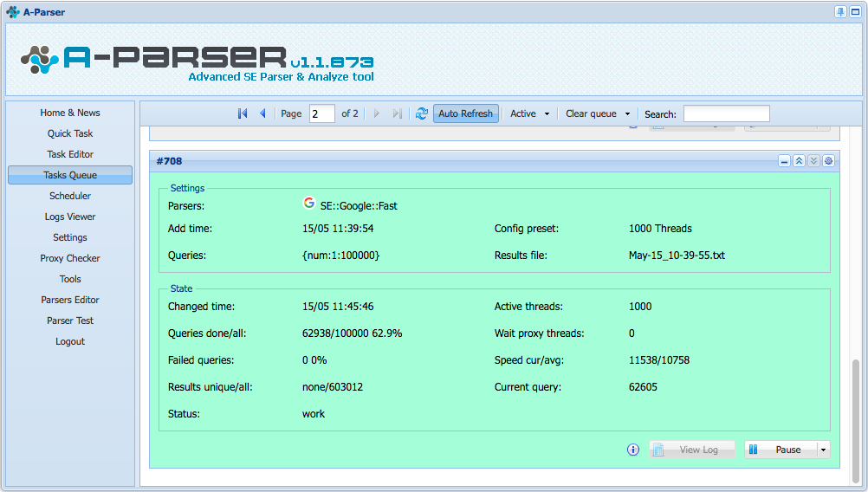Select Tasks Queue in sidebar
This screenshot has height=492, width=868.
[70, 175]
